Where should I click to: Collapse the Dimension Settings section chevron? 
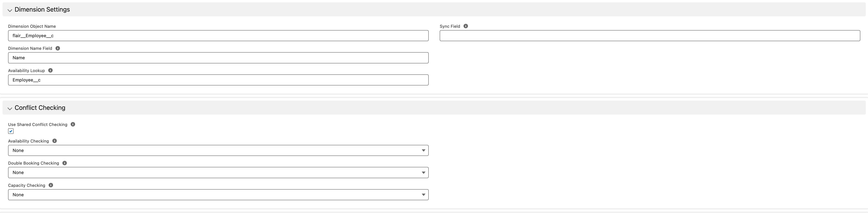coord(10,10)
